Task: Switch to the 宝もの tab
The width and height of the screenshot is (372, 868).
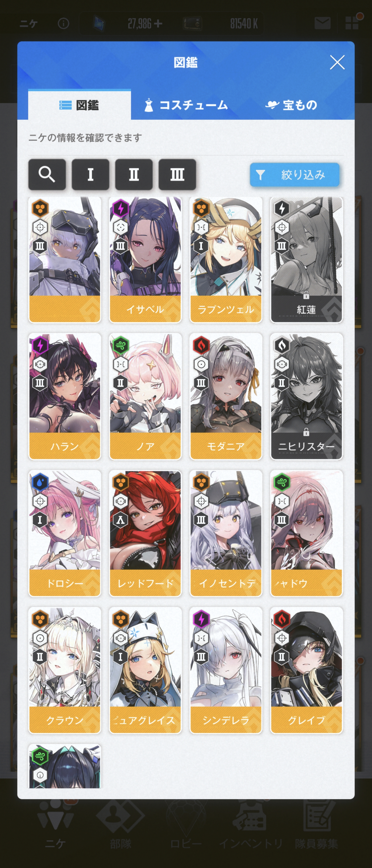Action: 291,105
